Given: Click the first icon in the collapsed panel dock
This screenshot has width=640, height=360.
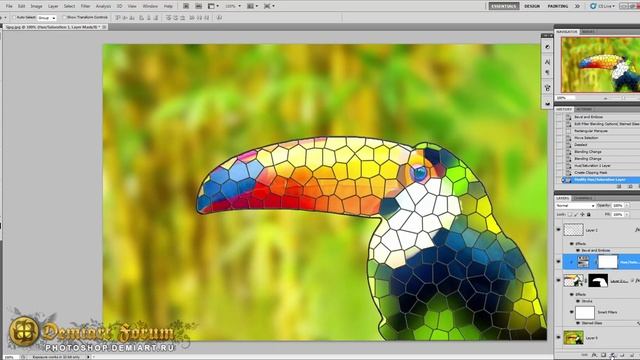Looking at the screenshot, I should (x=547, y=47).
